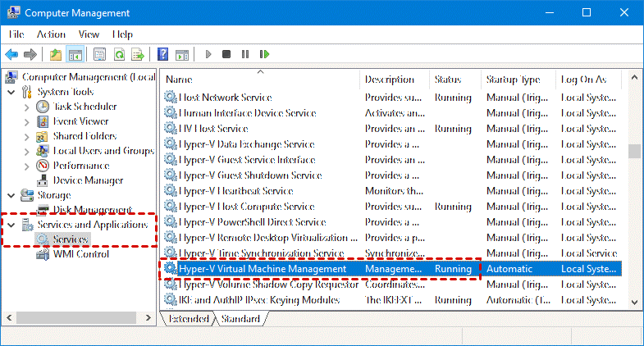Select Hyper-V Virtual Machine Management service
Viewport: 644px width, 346px height.
[391, 269]
